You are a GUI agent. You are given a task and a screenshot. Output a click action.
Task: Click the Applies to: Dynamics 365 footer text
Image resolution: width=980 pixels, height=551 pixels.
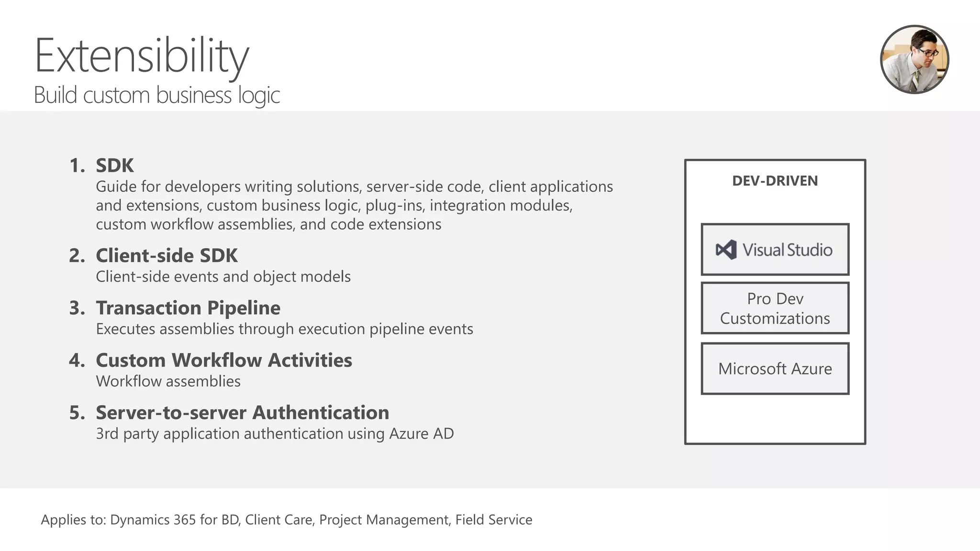tap(287, 520)
